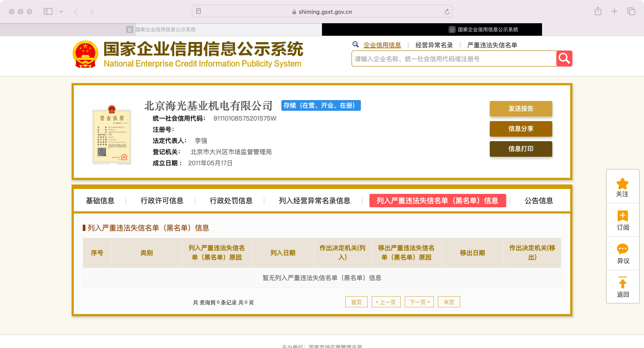The image size is (644, 348).
Task: Click the reader view icon in address bar
Action: [x=199, y=11]
